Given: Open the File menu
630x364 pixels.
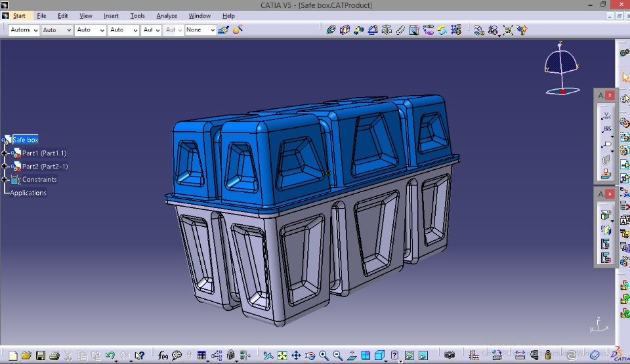Looking at the screenshot, I should coord(41,16).
